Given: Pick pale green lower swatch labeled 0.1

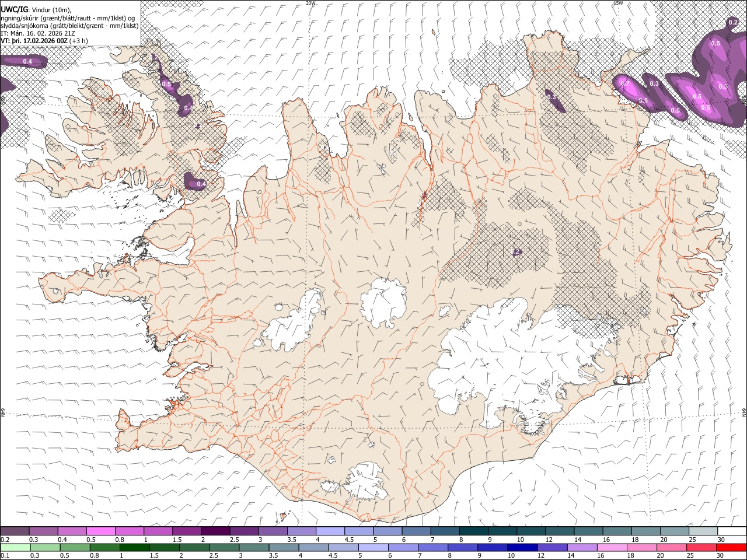Looking at the screenshot, I should (15, 547).
